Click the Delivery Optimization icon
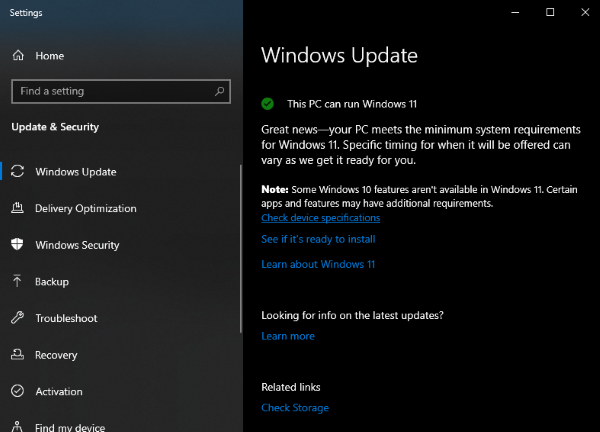Image resolution: width=600 pixels, height=432 pixels. click(17, 208)
